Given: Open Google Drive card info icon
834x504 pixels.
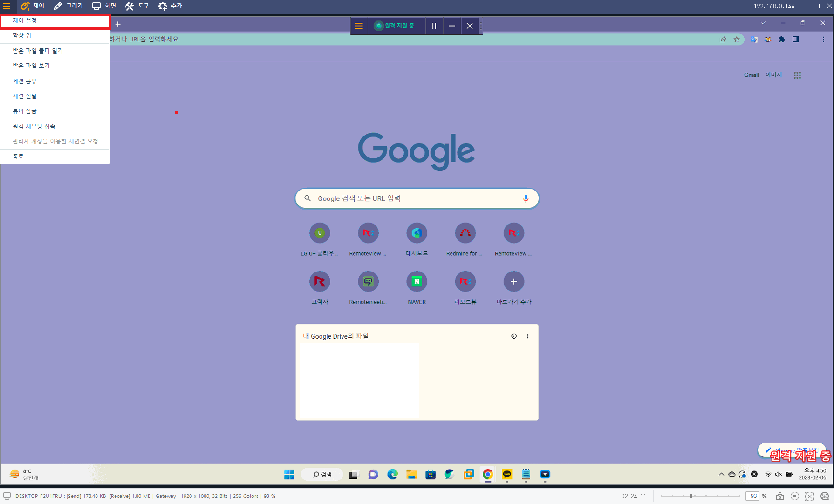Looking at the screenshot, I should [514, 336].
